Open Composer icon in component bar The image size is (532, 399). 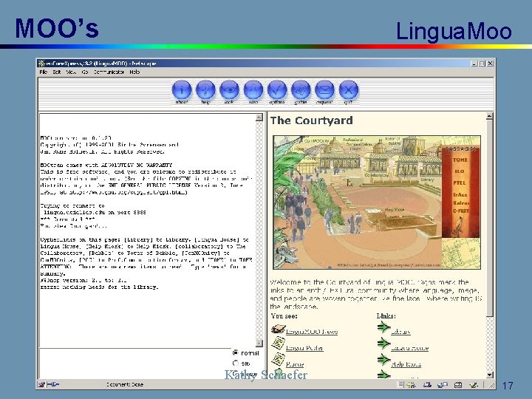474,385
